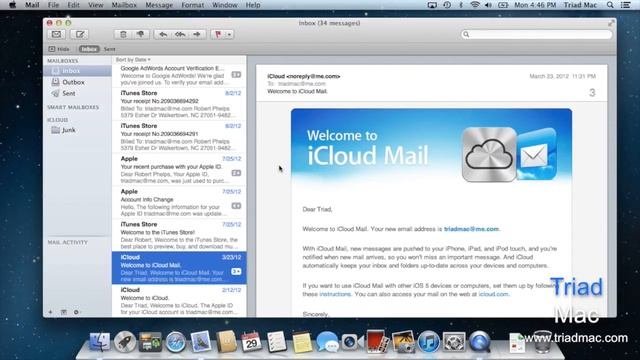Click the Time Machine menu bar icon
Image resolution: width=640 pixels, height=360 pixels.
click(x=447, y=5)
